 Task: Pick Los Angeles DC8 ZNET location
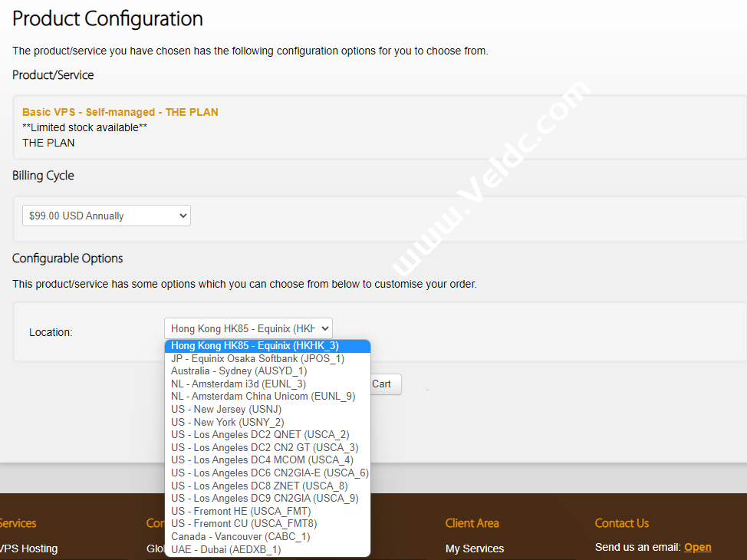(x=259, y=486)
